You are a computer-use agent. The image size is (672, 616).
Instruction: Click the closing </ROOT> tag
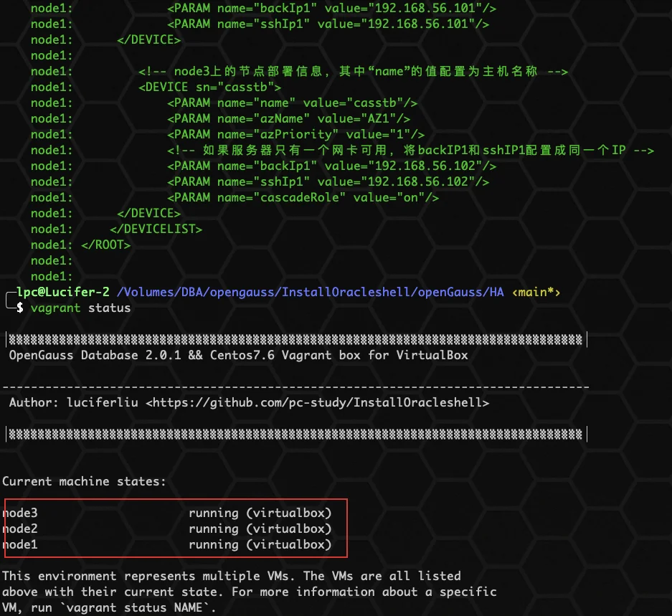click(x=106, y=245)
